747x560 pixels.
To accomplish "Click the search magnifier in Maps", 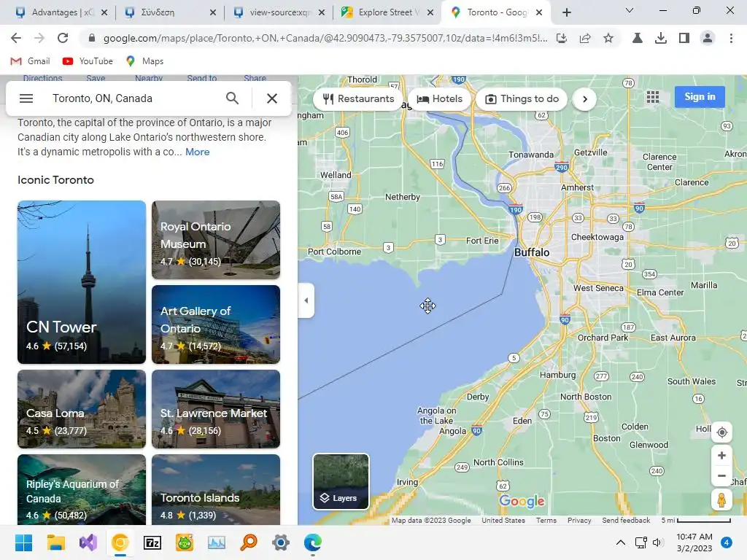I will pyautogui.click(x=232, y=98).
